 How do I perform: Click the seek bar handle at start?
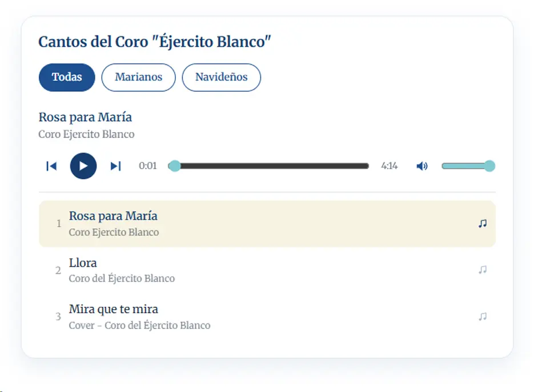coord(175,166)
